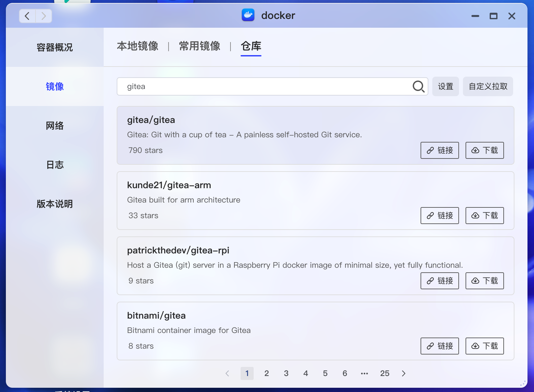Jump to last page 25
The width and height of the screenshot is (534, 392).
point(385,373)
